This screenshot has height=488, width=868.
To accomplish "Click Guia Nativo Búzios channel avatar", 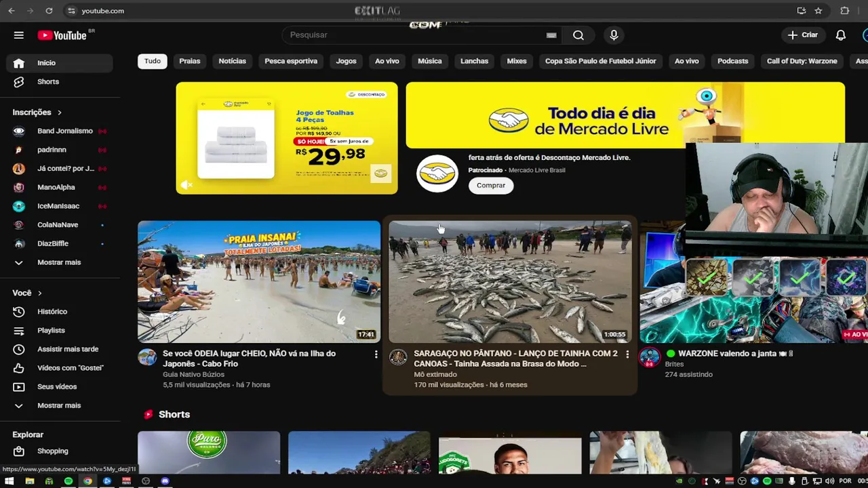I will tap(147, 357).
